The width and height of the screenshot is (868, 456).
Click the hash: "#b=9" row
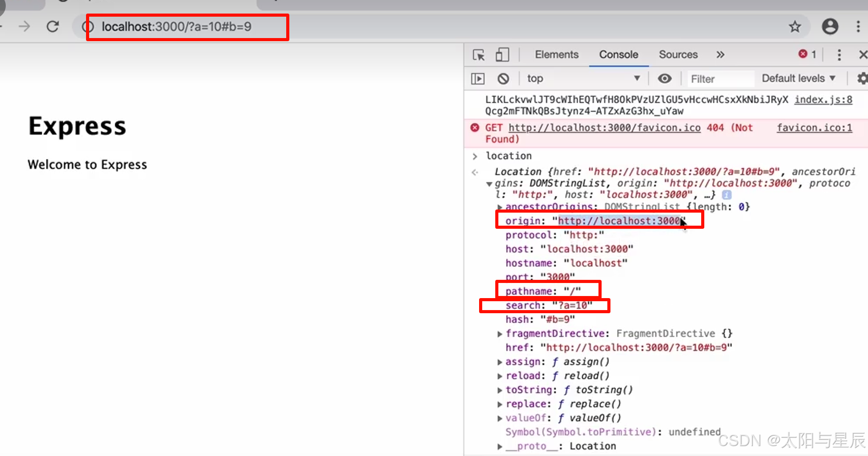pos(540,319)
